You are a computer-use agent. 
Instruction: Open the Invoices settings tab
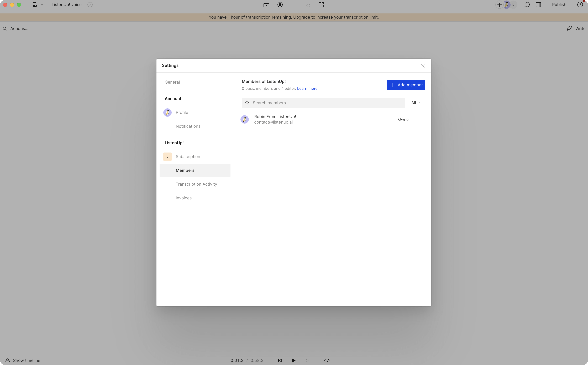point(183,198)
